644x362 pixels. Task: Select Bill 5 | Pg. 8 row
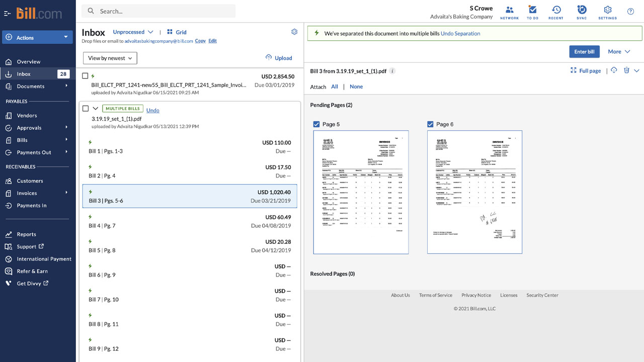pyautogui.click(x=190, y=246)
